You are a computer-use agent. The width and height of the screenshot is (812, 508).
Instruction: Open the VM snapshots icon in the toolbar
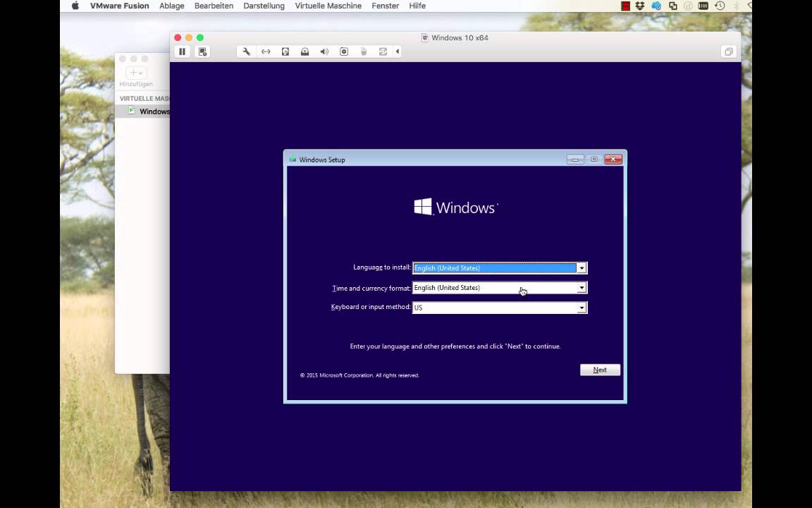[x=202, y=52]
